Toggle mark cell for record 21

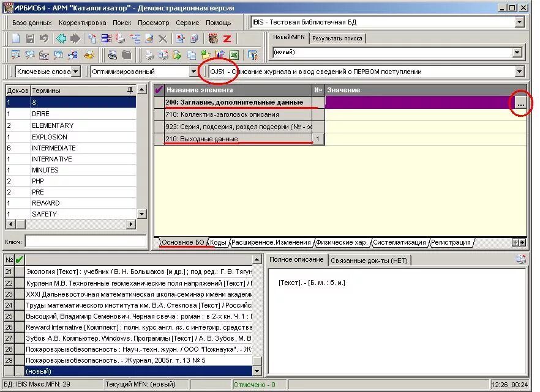pos(20,272)
